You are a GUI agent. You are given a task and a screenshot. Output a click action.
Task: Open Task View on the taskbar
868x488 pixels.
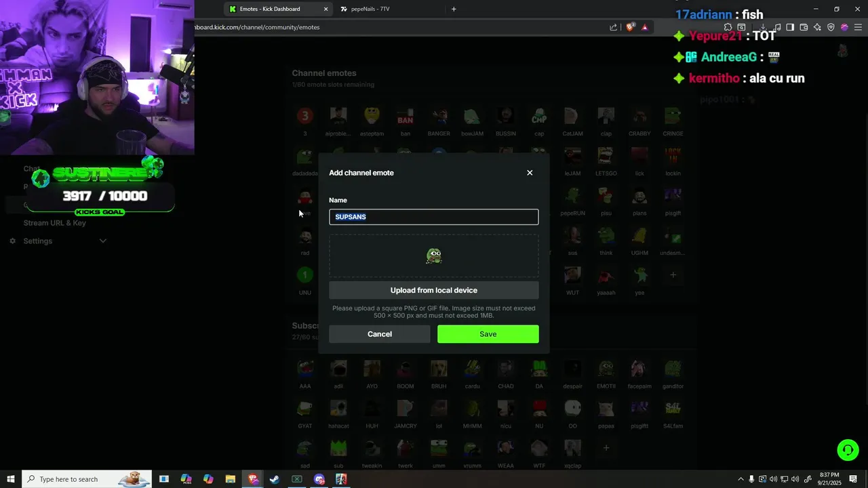[164, 479]
